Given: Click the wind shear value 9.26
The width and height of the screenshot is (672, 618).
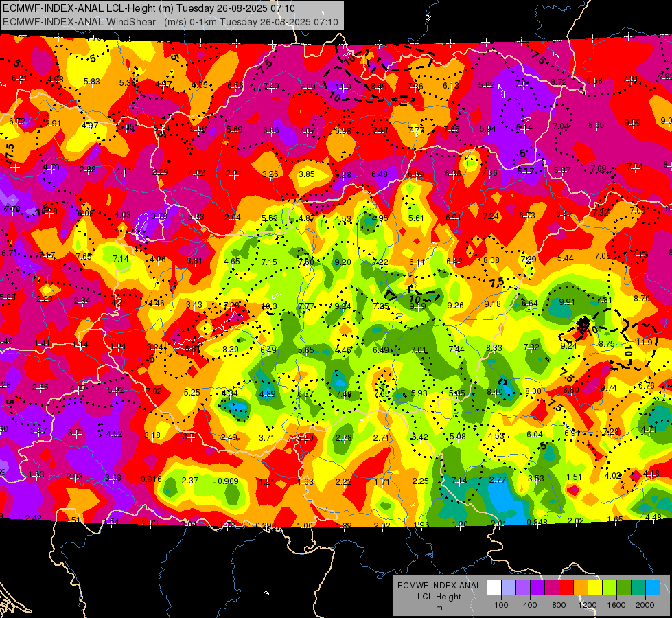Looking at the screenshot, I should [x=455, y=306].
